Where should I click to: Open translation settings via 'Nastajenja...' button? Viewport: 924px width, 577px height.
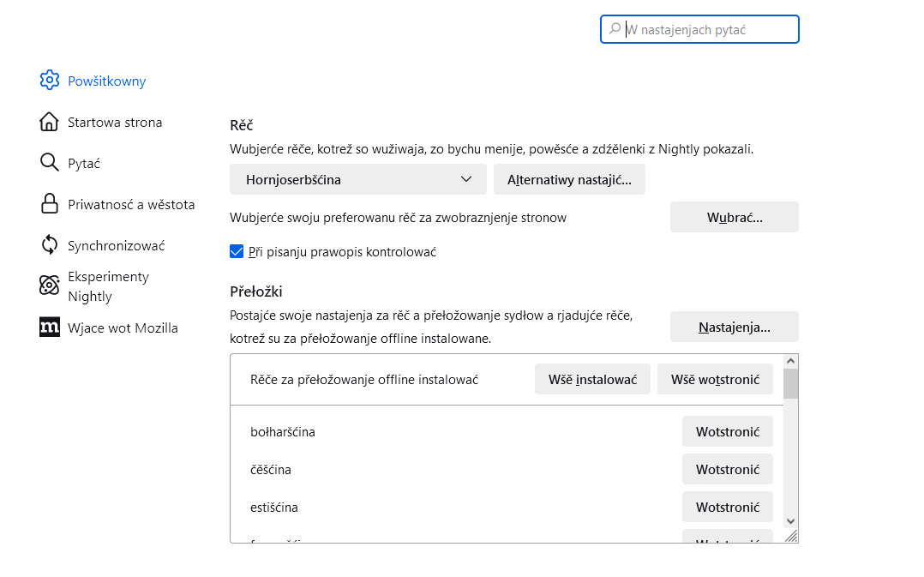pyautogui.click(x=734, y=327)
